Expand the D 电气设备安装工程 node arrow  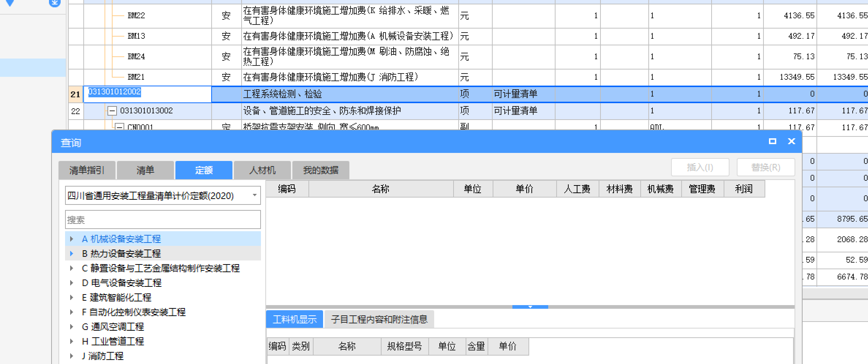click(72, 283)
